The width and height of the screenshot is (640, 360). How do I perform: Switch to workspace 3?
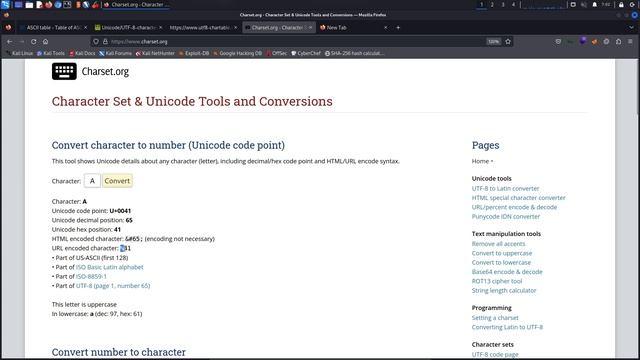(x=502, y=5)
